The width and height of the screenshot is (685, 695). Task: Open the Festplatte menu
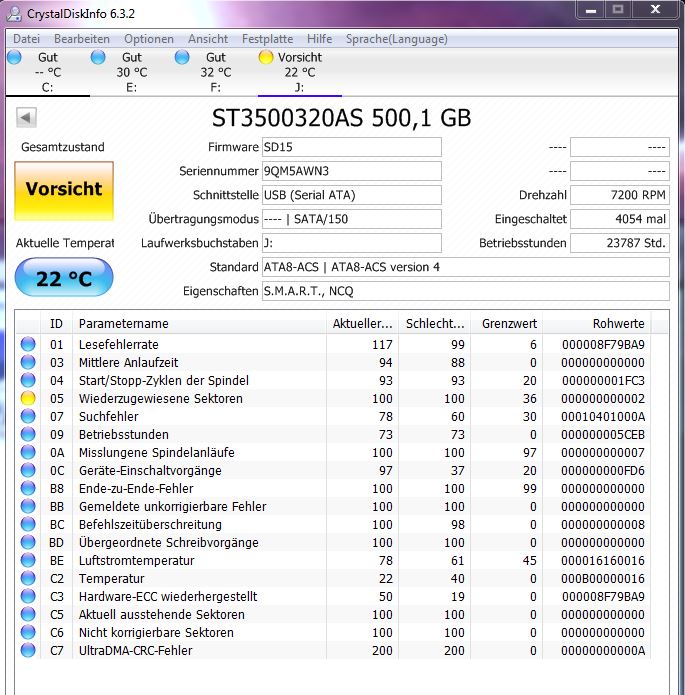click(x=267, y=39)
